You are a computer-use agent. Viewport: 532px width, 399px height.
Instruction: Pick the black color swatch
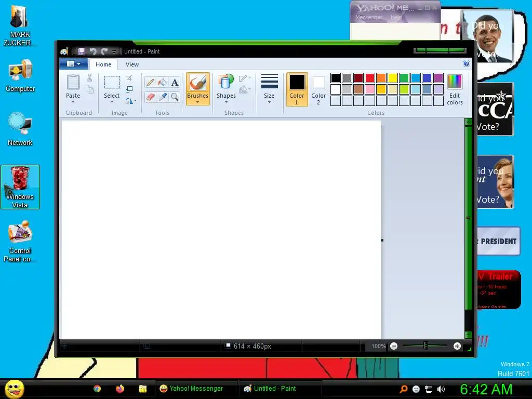[335, 78]
